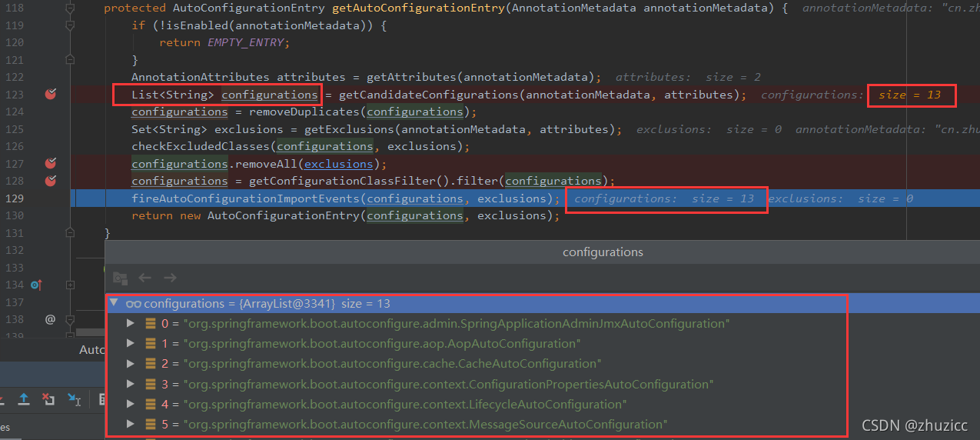Collapse the method fold marker on line 118
Viewport: 980px width, 440px height.
[70, 8]
